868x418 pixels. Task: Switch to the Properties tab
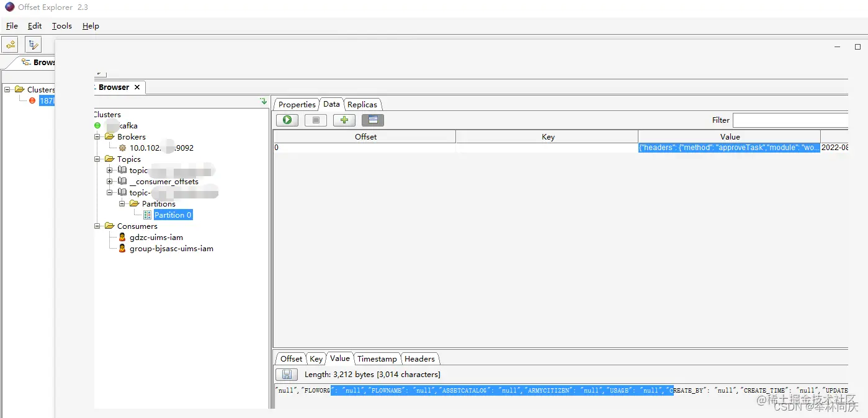[297, 105]
